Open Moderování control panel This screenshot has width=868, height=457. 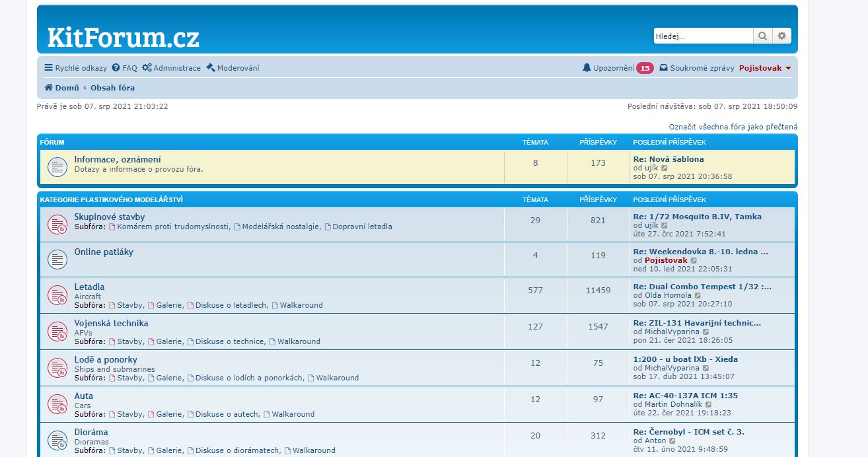click(x=233, y=68)
